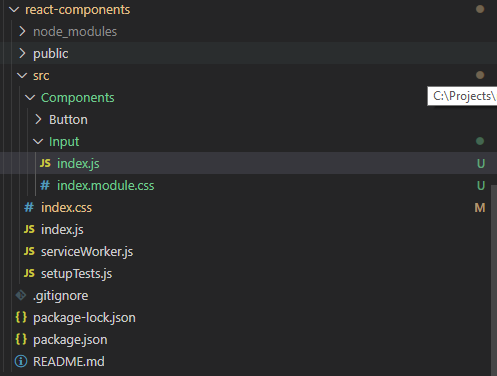Select the node_modules folder label
The width and height of the screenshot is (497, 376).
pyautogui.click(x=75, y=32)
